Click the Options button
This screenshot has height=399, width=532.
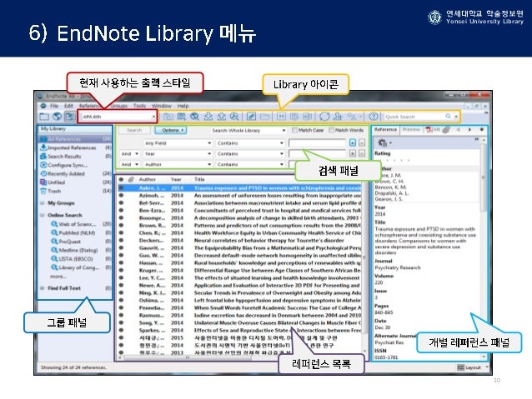point(170,130)
